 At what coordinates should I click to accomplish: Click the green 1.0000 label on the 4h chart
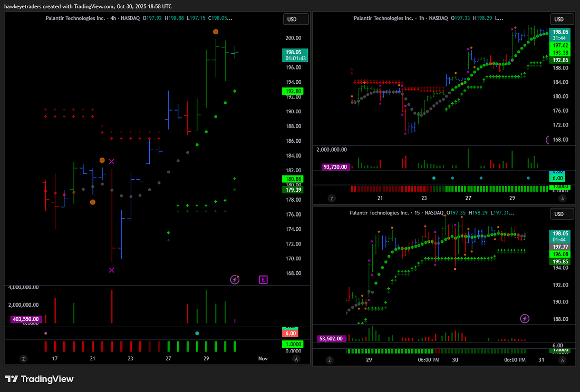tap(293, 345)
